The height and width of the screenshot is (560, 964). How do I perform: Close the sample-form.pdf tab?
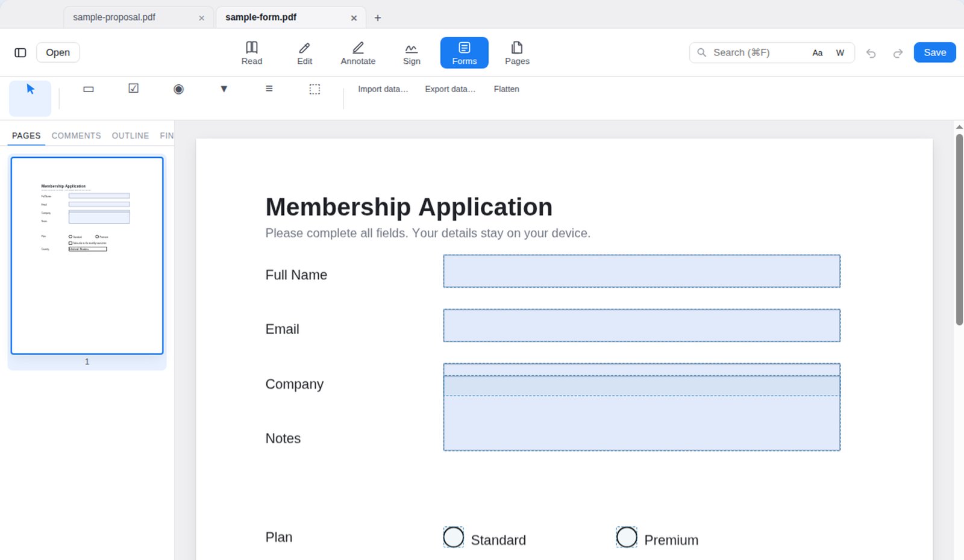(354, 18)
